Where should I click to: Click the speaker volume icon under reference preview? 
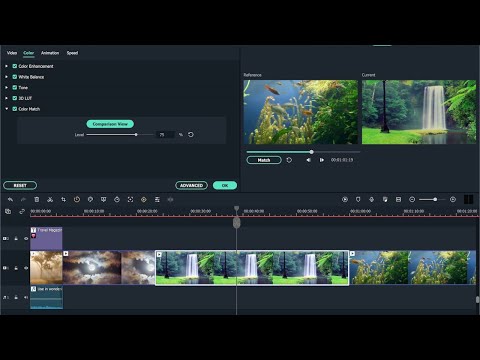click(309, 160)
